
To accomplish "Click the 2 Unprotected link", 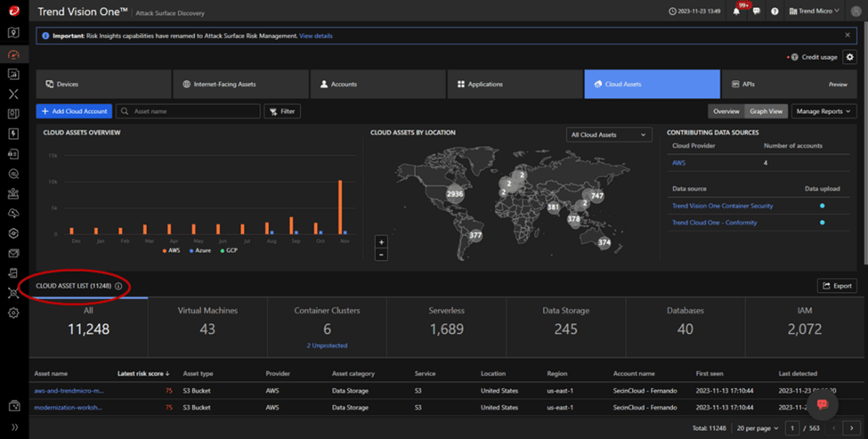I will (x=327, y=346).
